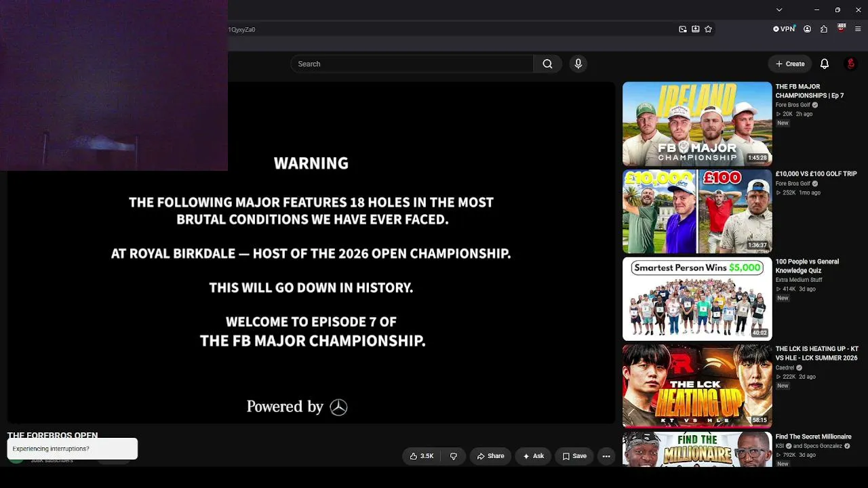The height and width of the screenshot is (488, 868).
Task: Click the '414K' view count text
Action: pyautogui.click(x=789, y=289)
